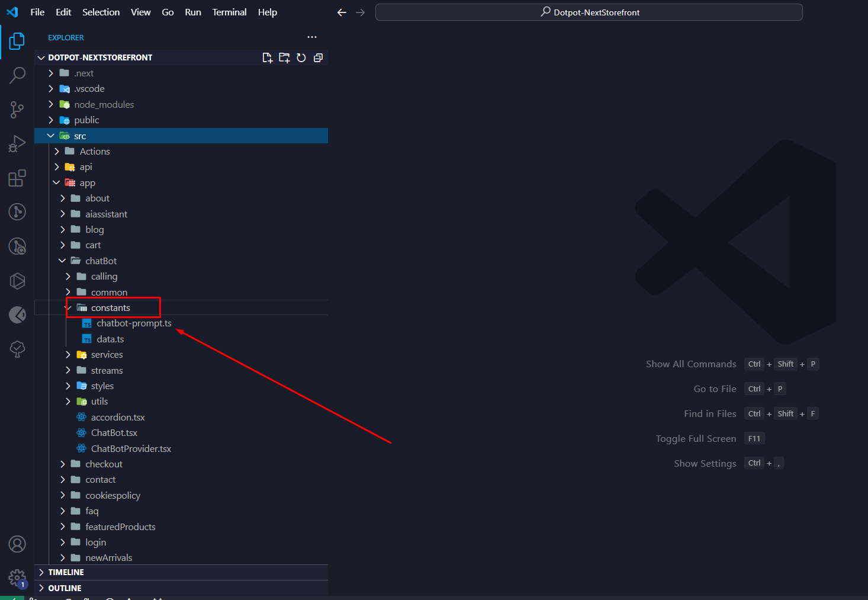This screenshot has height=600, width=868.
Task: Select the faq folder
Action: click(x=181, y=511)
